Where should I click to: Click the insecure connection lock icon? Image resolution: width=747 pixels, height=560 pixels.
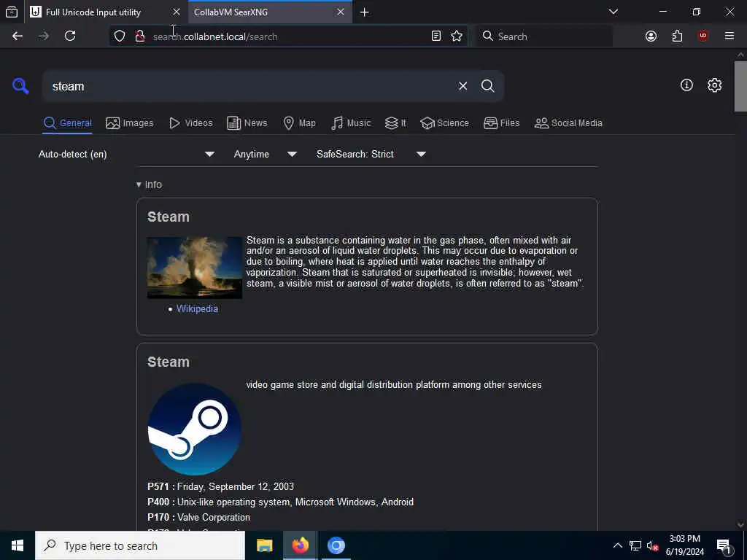click(140, 36)
